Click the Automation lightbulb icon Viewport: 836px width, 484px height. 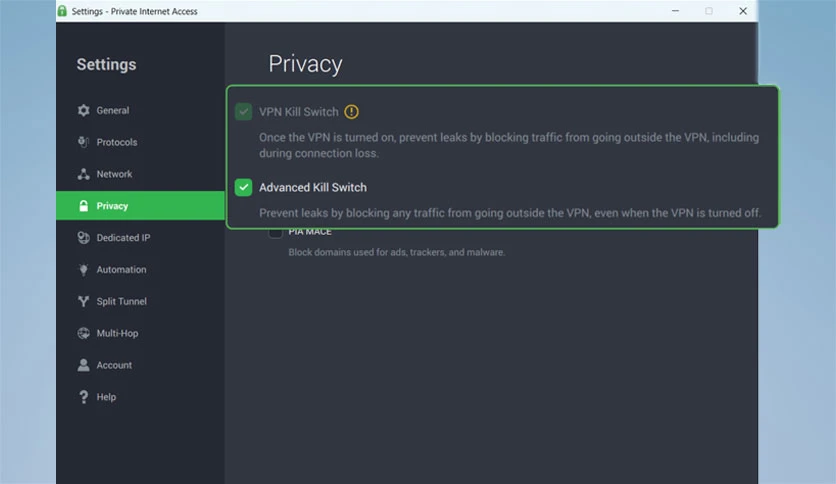point(84,270)
